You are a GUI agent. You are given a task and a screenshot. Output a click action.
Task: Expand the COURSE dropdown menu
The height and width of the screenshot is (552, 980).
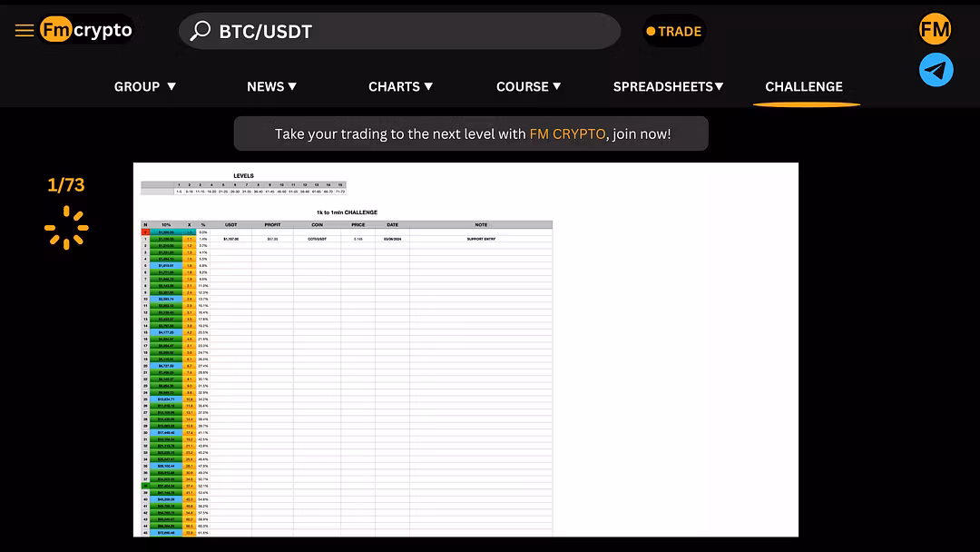528,86
